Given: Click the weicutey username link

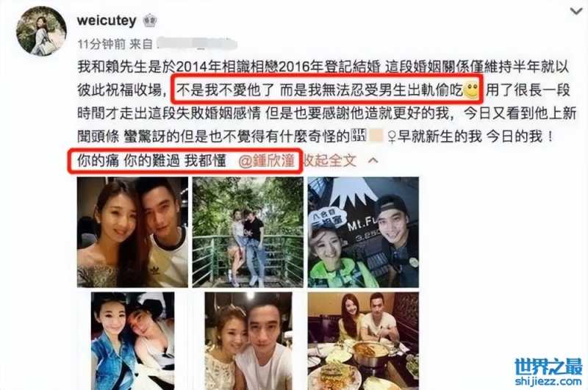Looking at the screenshot, I should tap(107, 21).
